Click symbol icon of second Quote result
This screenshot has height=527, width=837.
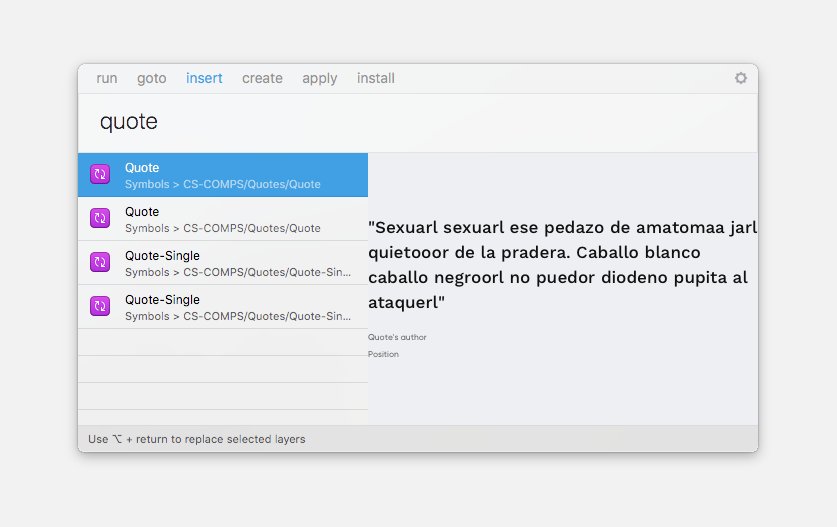tap(100, 218)
